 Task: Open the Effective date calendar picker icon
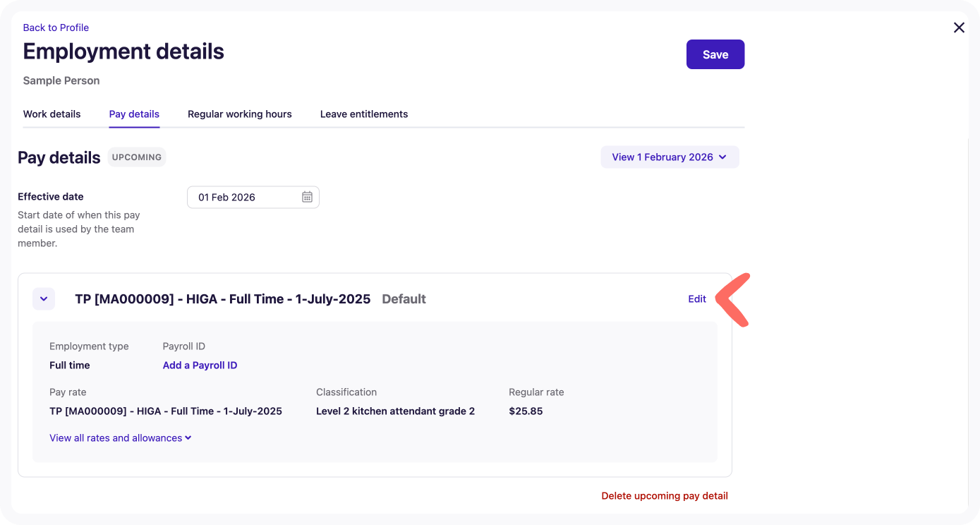(307, 198)
